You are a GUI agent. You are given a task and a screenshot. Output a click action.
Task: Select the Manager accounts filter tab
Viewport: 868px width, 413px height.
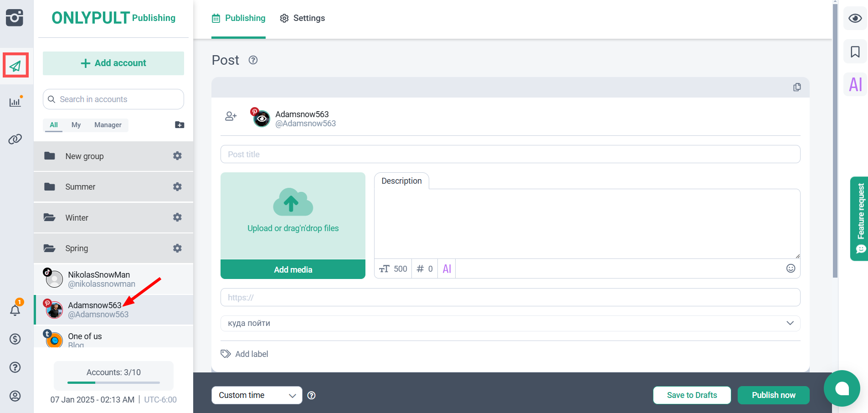108,125
